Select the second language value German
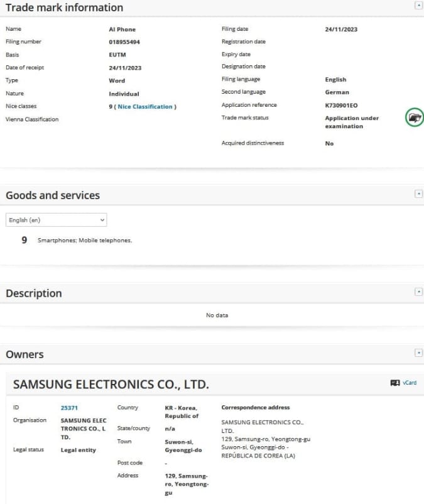The height and width of the screenshot is (504, 424). 337,92
